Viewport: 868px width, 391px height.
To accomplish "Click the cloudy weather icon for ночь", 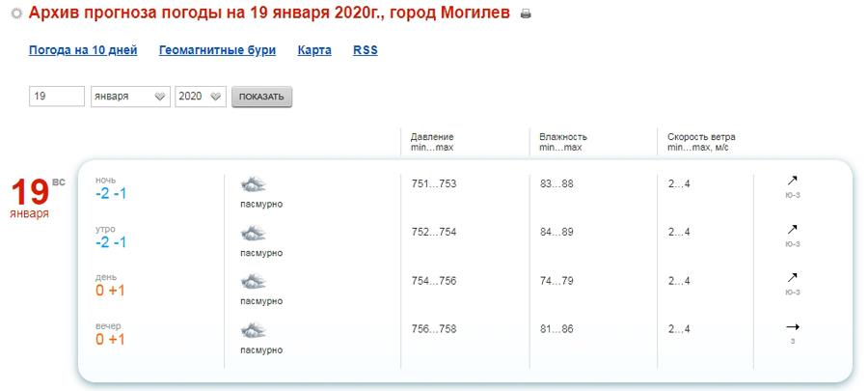I will 254,184.
